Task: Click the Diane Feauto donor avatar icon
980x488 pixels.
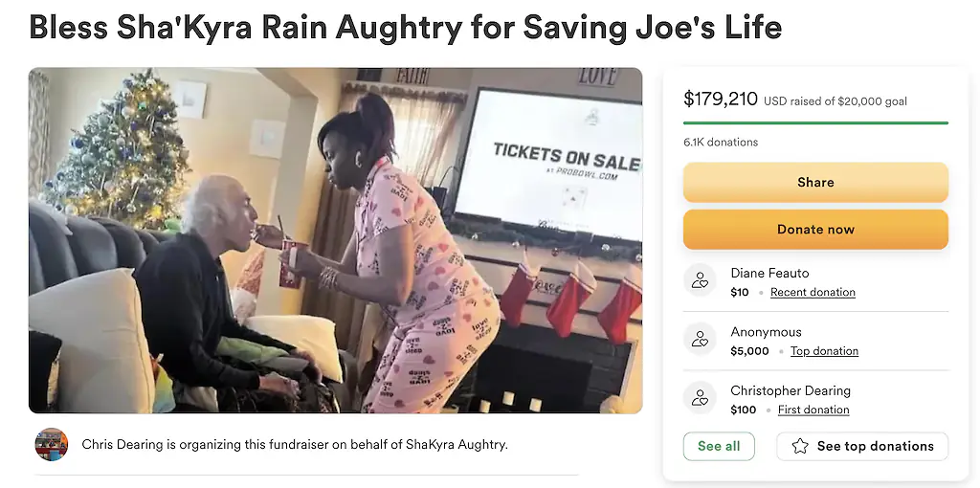Action: 700,281
